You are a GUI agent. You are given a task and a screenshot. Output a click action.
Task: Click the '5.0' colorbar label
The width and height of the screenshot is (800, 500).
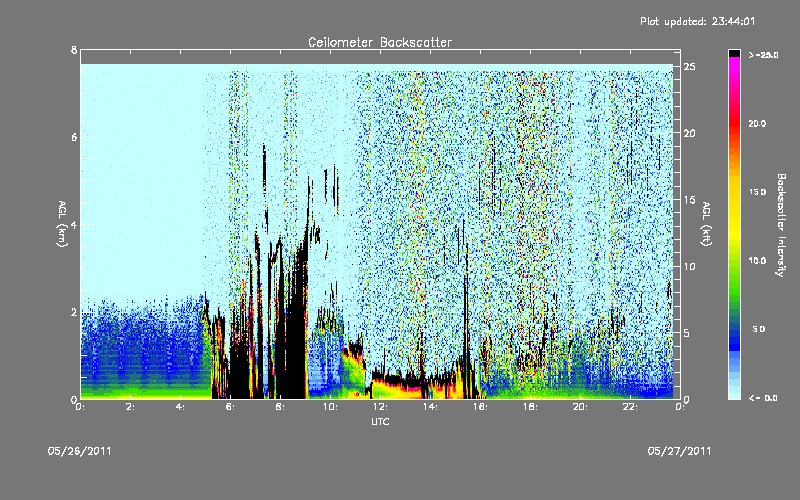point(759,329)
